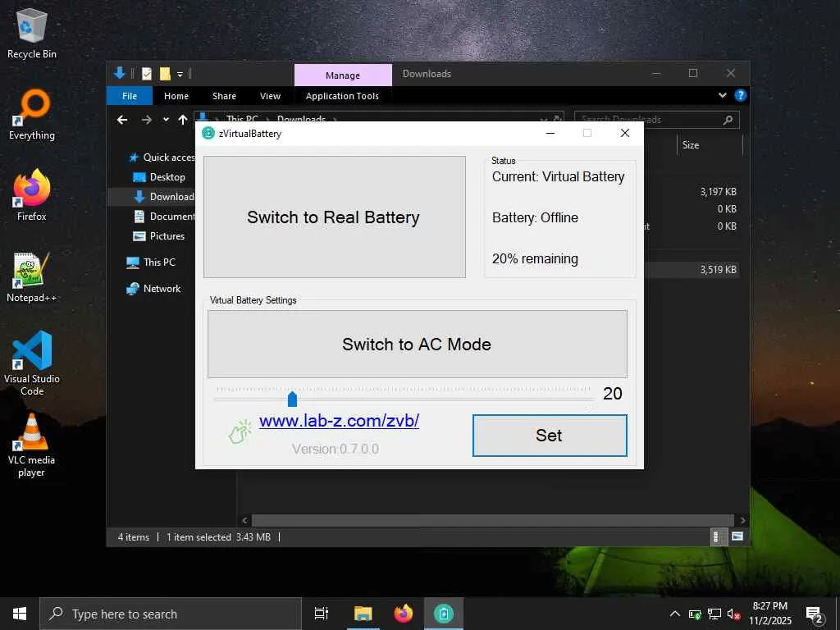Select the VLC media player desktop shortcut
840x630 pixels.
[x=32, y=445]
